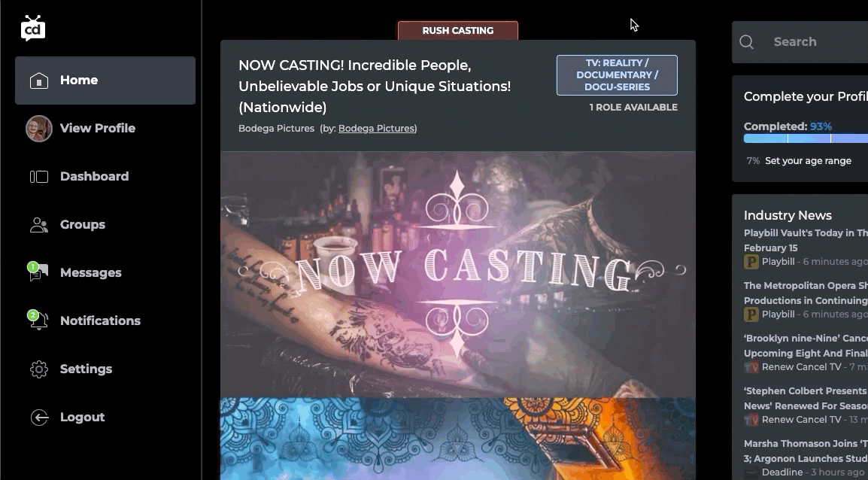Viewport: 868px width, 480px height.
Task: Open Home from the sidebar house icon
Action: click(39, 81)
